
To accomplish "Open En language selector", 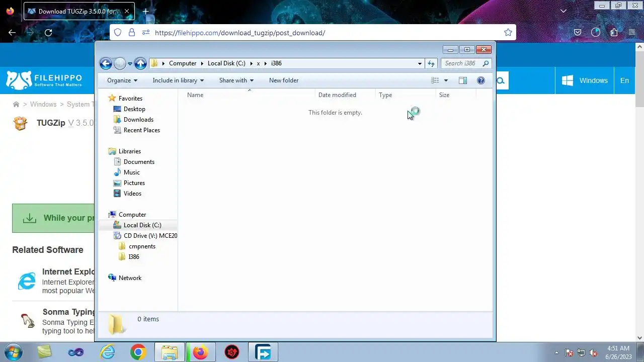I will 624,80.
